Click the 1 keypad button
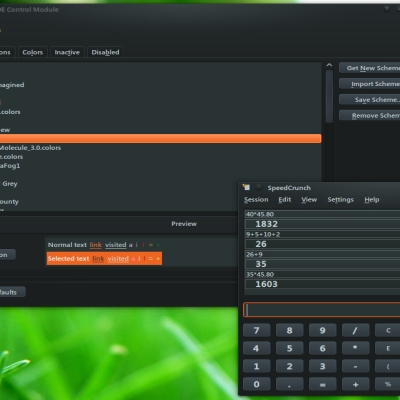Screen dimensions: 400x400 256,366
